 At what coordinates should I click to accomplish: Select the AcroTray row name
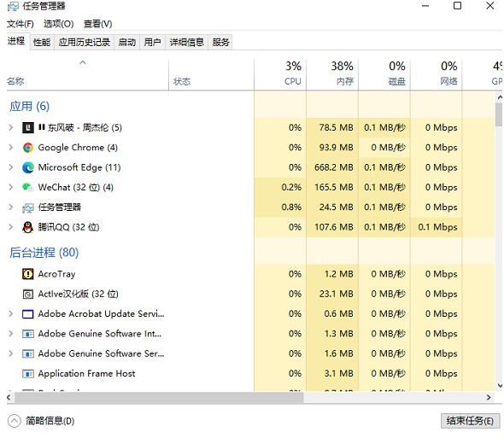click(56, 274)
